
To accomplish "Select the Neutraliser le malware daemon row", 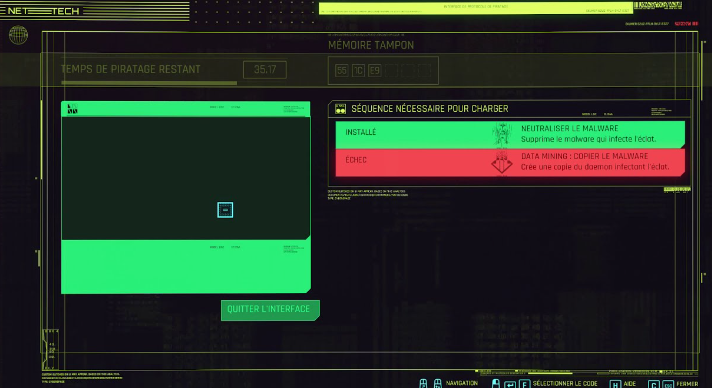I will [x=510, y=134].
